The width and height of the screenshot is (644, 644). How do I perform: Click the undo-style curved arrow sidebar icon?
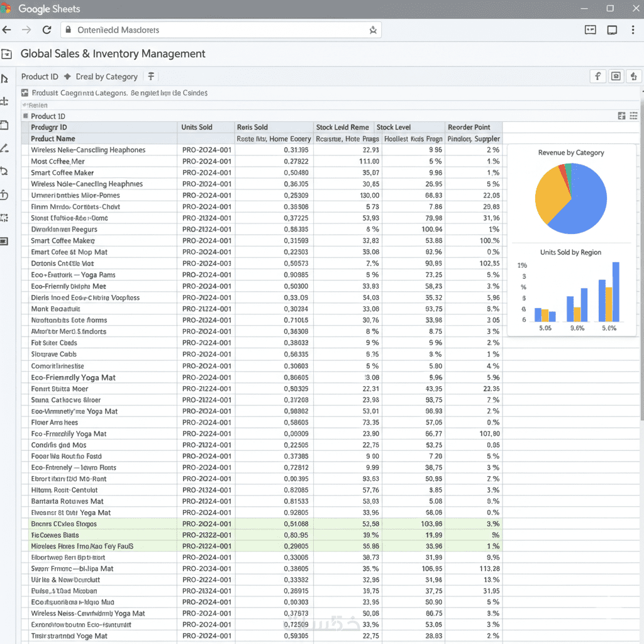coord(4,195)
